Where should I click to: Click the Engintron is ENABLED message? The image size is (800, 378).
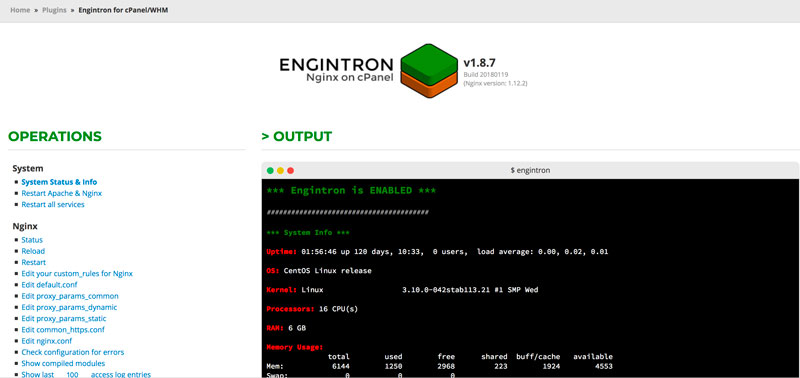tap(351, 191)
